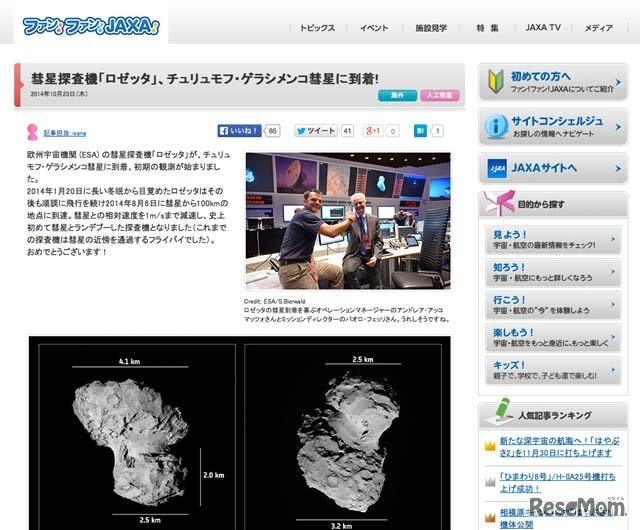The image size is (640, 530).
Task: Click the Facebook like count 86
Action: [x=272, y=131]
